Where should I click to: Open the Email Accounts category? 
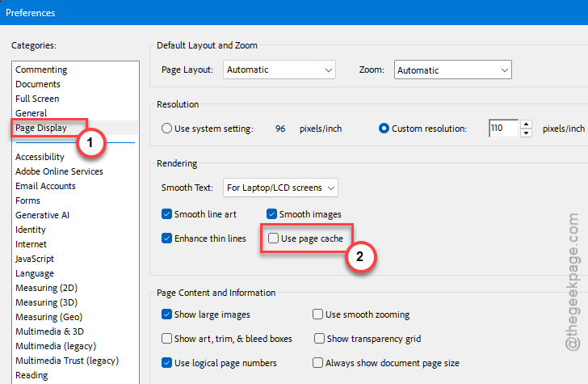click(x=45, y=186)
